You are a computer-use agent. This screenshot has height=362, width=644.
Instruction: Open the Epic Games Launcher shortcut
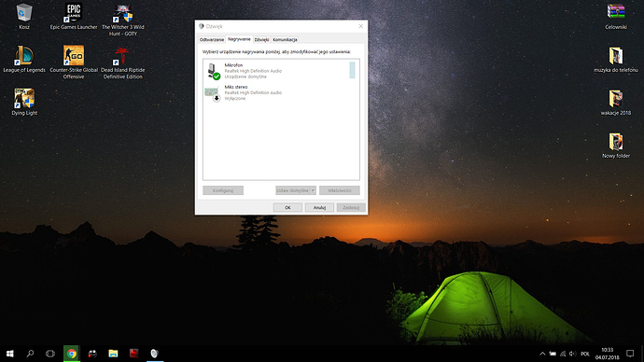[74, 17]
